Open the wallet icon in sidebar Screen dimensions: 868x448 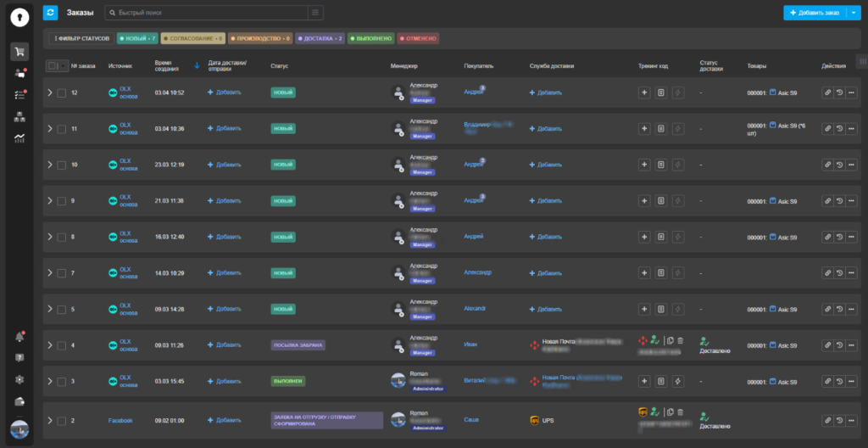[x=19, y=401]
